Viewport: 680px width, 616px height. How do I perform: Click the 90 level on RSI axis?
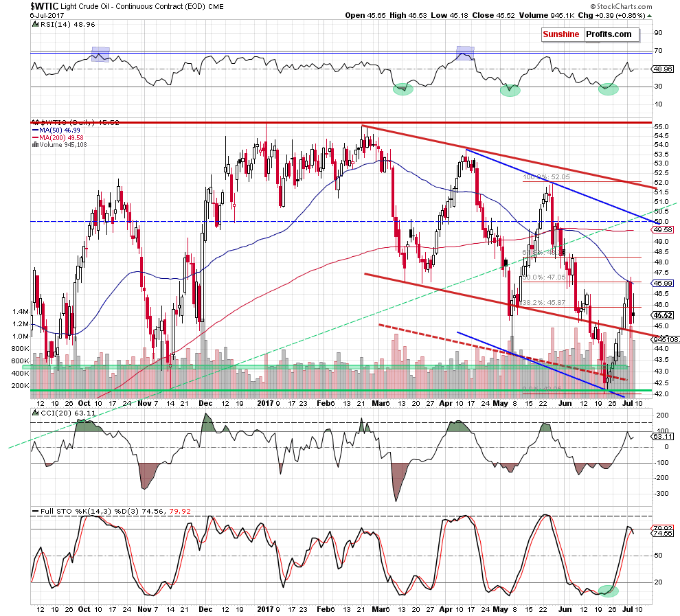point(659,33)
